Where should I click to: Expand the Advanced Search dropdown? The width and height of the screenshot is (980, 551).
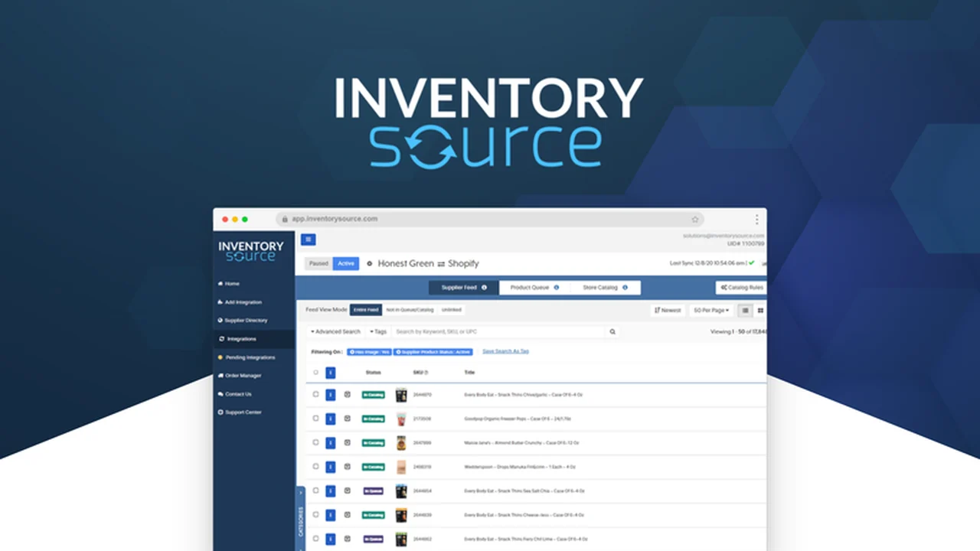(335, 331)
